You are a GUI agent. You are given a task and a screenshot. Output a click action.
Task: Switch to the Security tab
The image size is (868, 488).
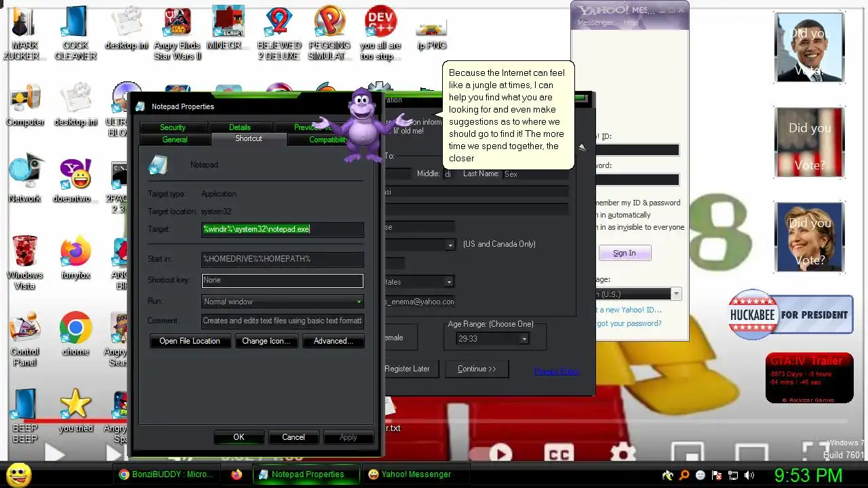coord(172,127)
